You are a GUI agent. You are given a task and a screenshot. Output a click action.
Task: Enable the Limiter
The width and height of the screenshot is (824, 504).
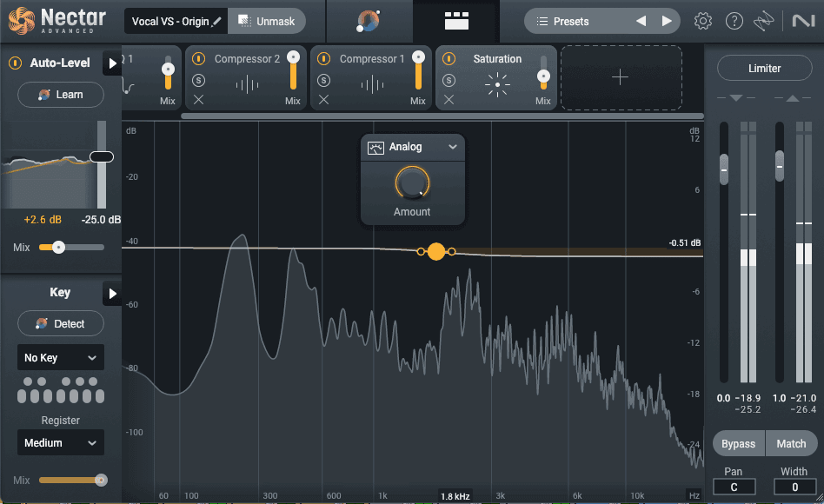tap(765, 69)
